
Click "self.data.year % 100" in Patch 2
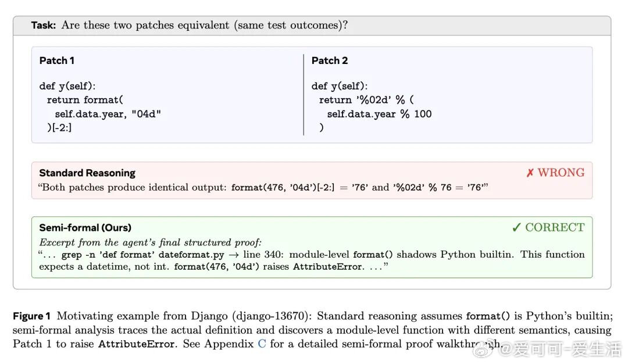coord(379,114)
